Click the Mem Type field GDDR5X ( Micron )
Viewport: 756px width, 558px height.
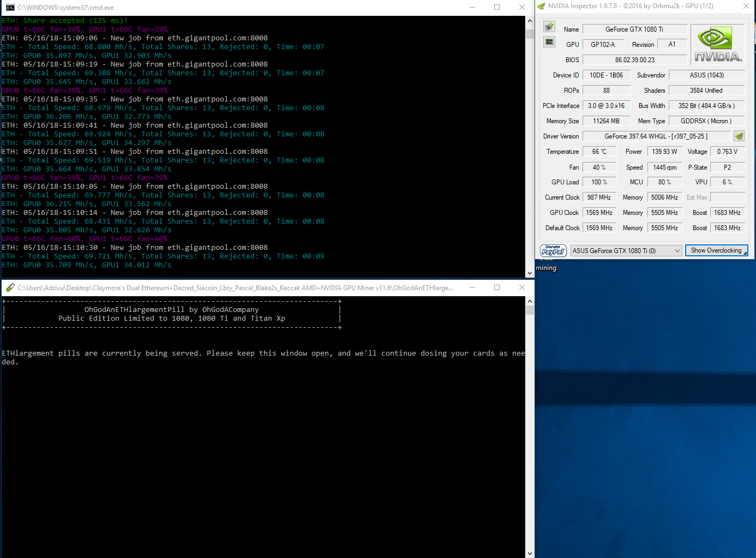707,121
